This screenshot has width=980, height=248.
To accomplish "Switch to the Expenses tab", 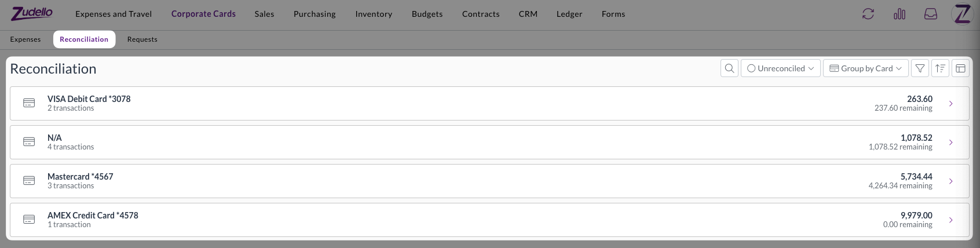I will (x=25, y=39).
